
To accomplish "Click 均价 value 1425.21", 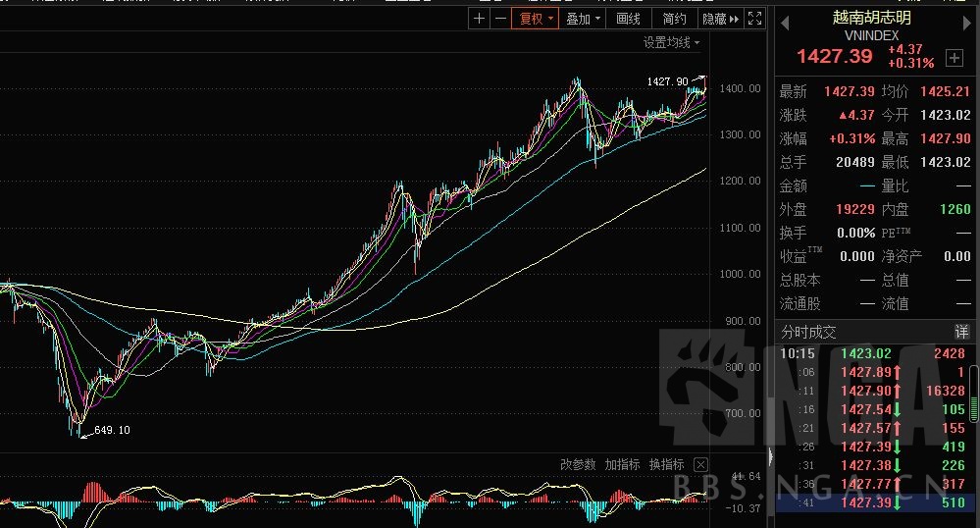I will [945, 91].
